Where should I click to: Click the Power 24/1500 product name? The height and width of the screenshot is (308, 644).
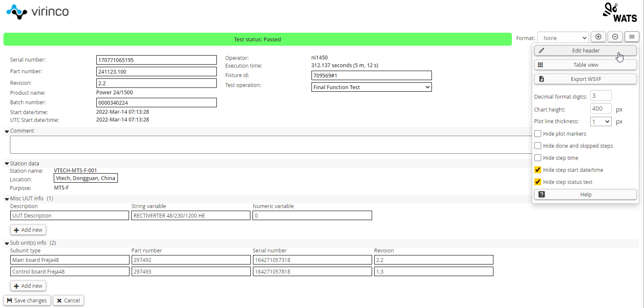click(115, 92)
